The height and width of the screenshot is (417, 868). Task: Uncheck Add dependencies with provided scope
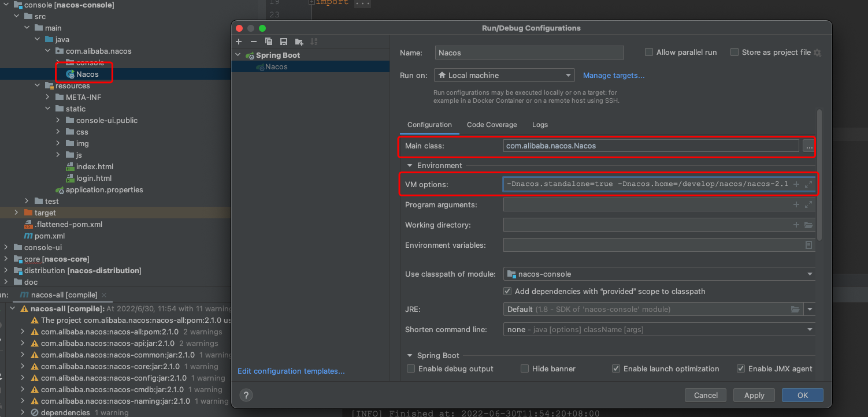tap(508, 291)
